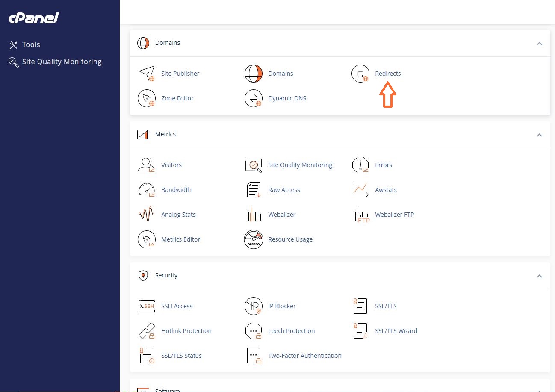Open the Bandwidth link
This screenshot has height=392, width=555.
(176, 190)
